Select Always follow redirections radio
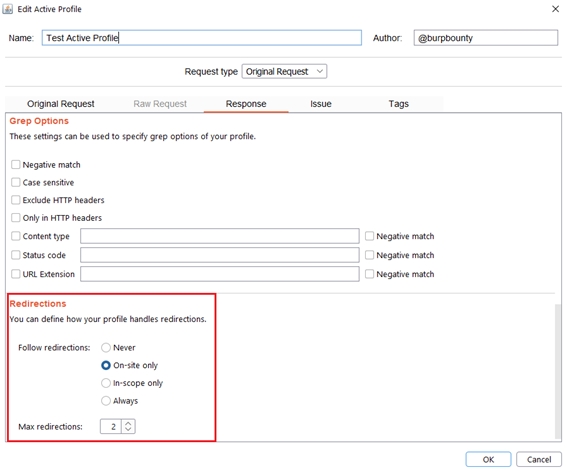The width and height of the screenshot is (567, 470). click(106, 401)
